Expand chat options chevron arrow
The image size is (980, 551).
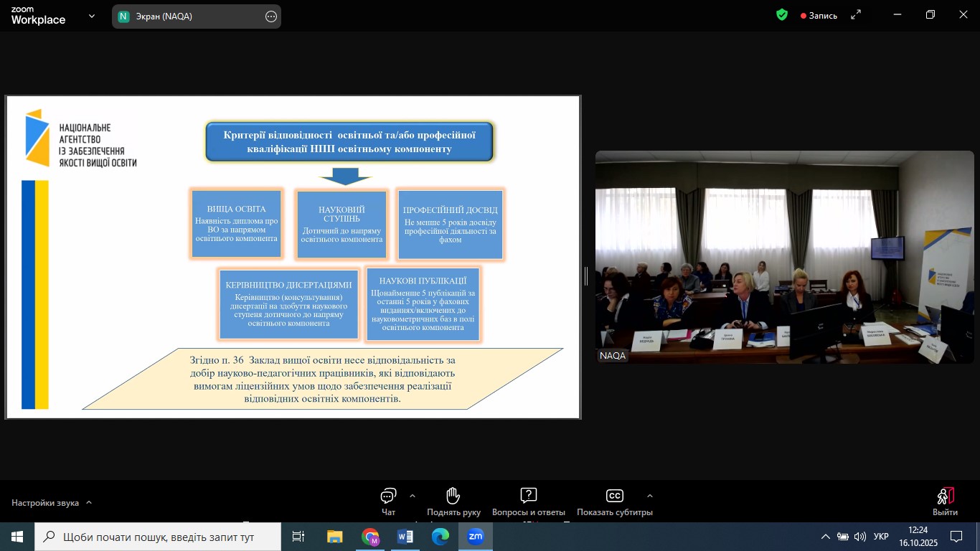click(413, 496)
